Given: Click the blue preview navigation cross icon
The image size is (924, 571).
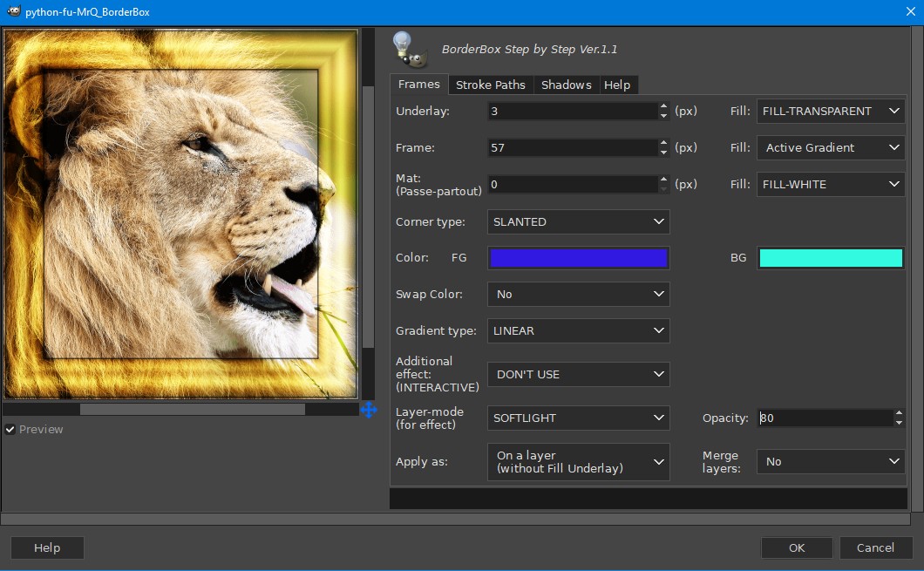Looking at the screenshot, I should (369, 410).
